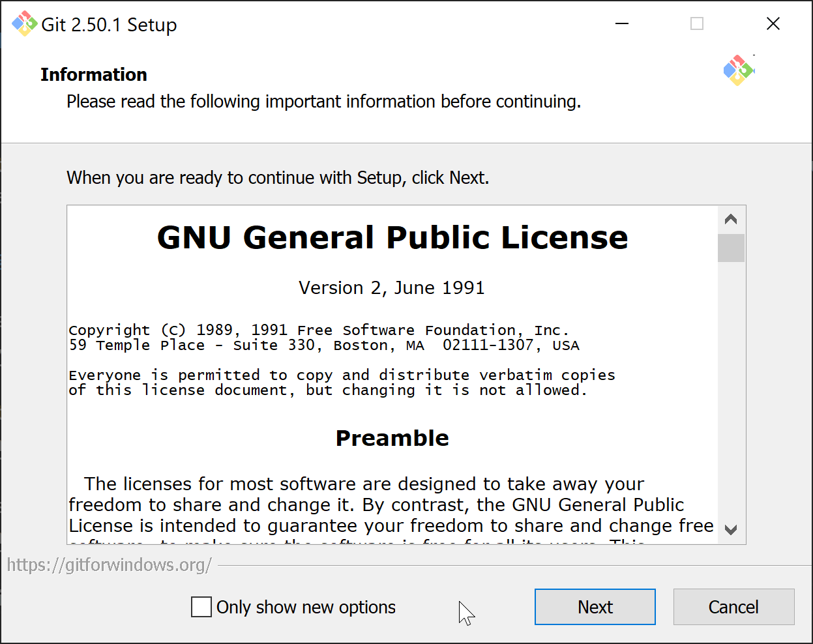Proceed by clicking the Next button
This screenshot has width=813, height=644.
595,607
